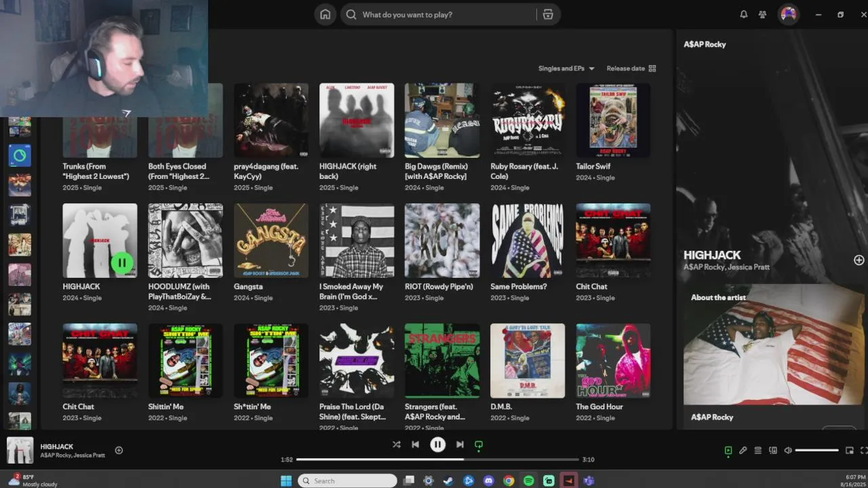Open the Praise The Lord cover art
The height and width of the screenshot is (488, 868).
click(357, 361)
